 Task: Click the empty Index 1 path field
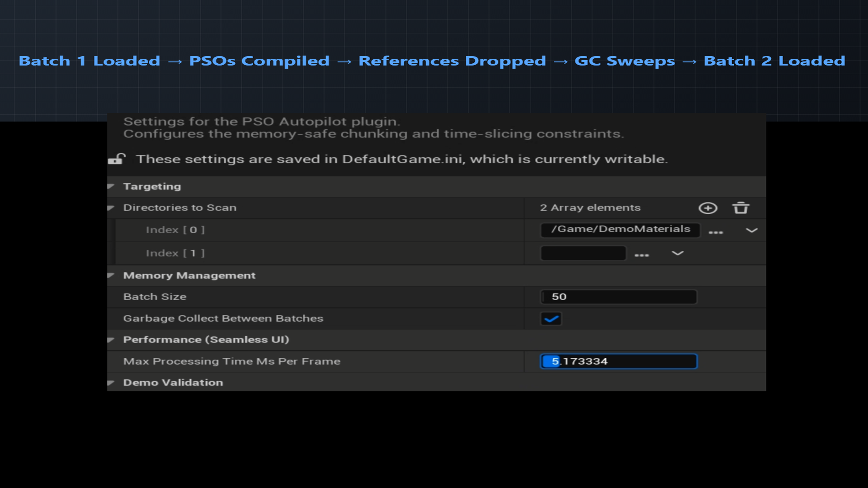point(583,253)
